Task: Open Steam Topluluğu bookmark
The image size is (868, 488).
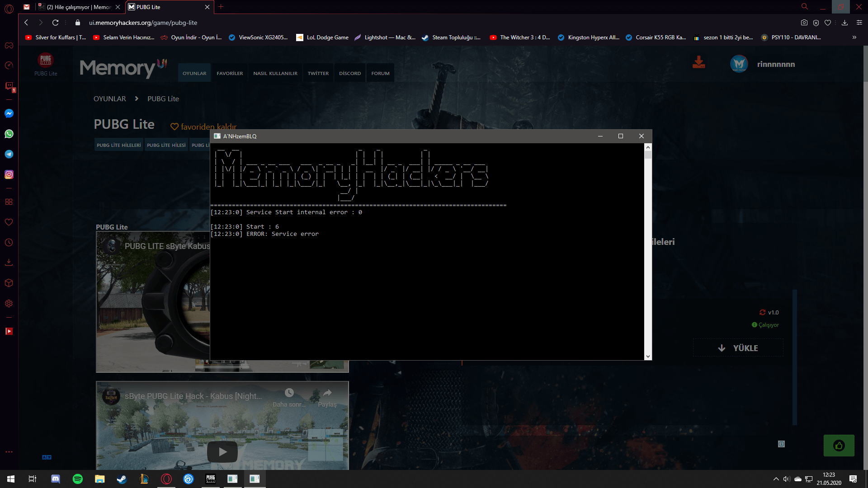Action: (451, 38)
